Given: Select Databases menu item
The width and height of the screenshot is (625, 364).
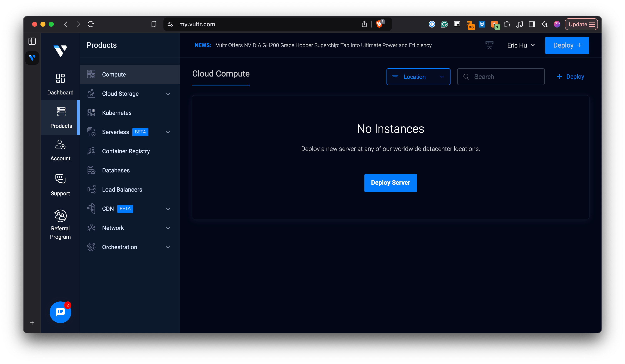Looking at the screenshot, I should (x=130, y=170).
